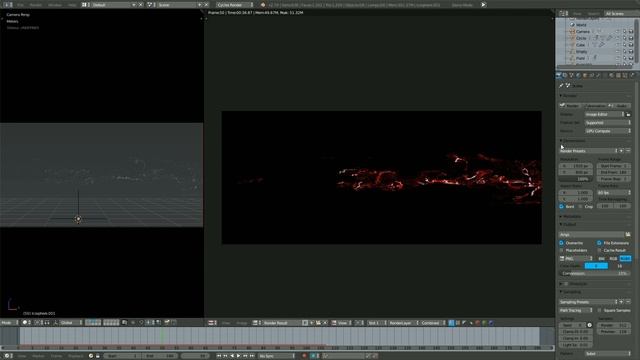Collapse the Render panel header
Viewport: 640px width, 360px height.
pyautogui.click(x=568, y=96)
